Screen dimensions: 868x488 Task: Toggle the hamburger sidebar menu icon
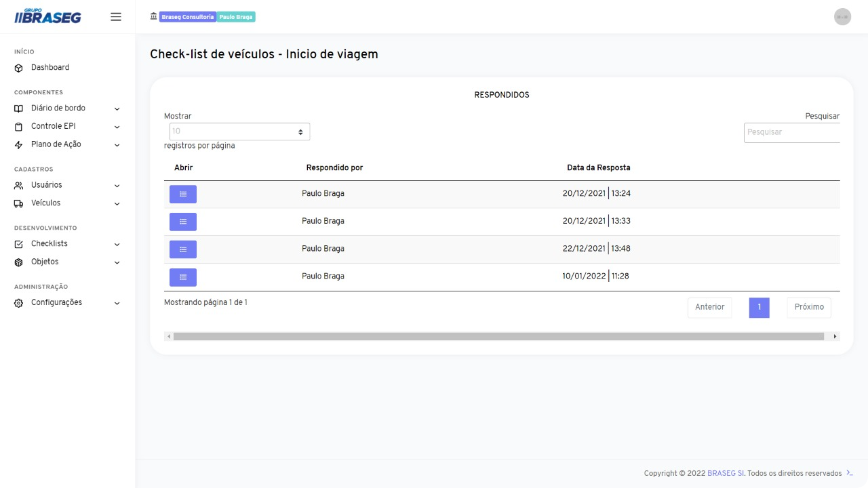(x=116, y=17)
